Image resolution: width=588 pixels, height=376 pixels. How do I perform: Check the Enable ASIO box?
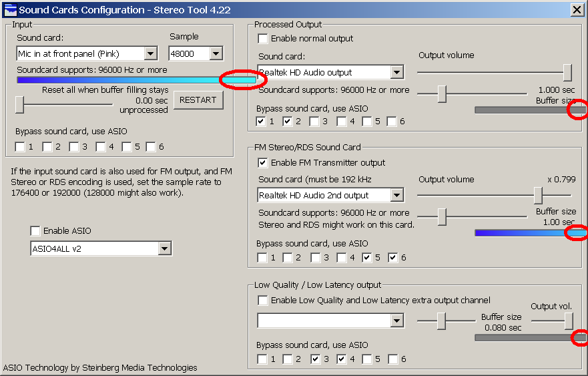point(35,231)
